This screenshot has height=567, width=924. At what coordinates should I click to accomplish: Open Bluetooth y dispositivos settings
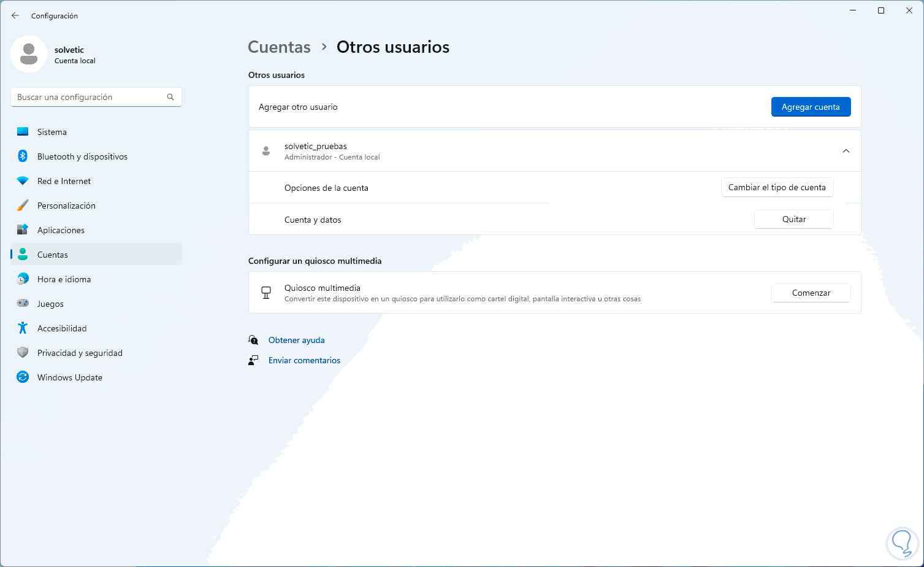96,156
